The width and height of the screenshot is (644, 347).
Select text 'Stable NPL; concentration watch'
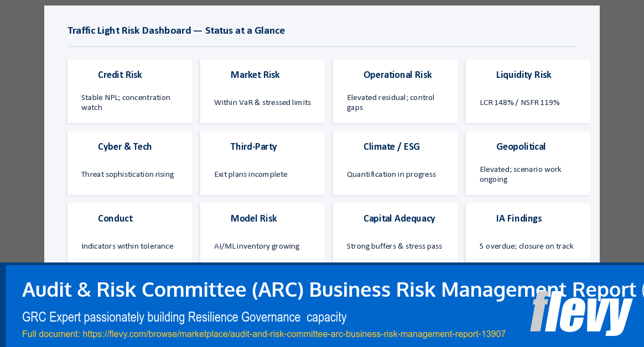[x=126, y=103]
